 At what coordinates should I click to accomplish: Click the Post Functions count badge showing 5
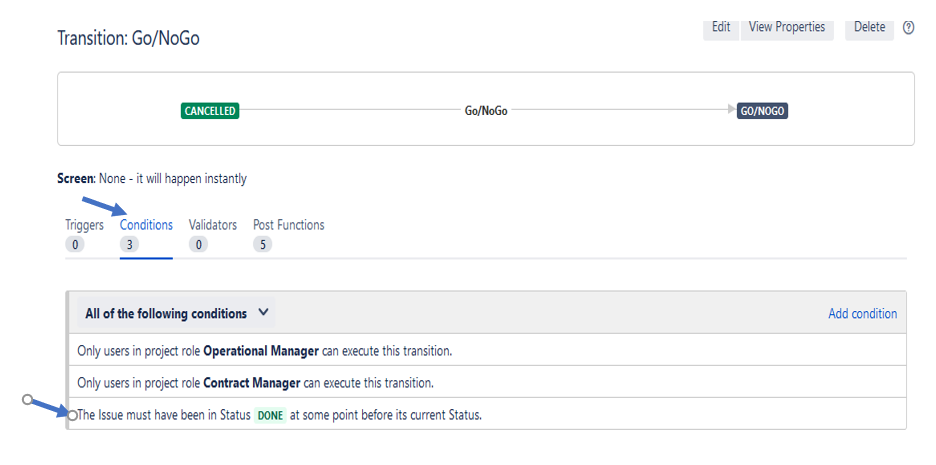pyautogui.click(x=262, y=244)
